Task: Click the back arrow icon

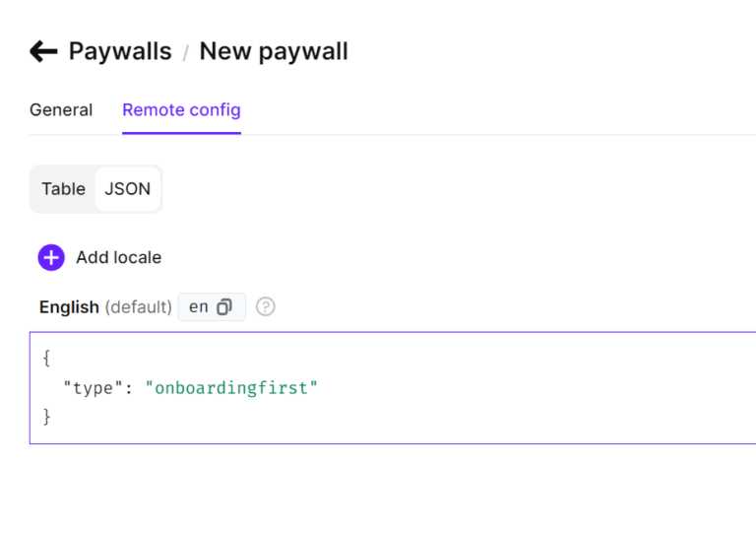Action: [43, 51]
